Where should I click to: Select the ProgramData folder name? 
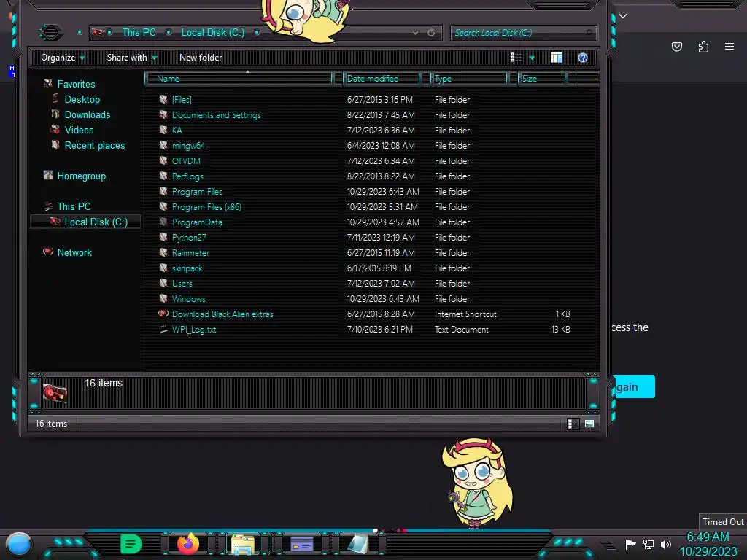(x=197, y=222)
